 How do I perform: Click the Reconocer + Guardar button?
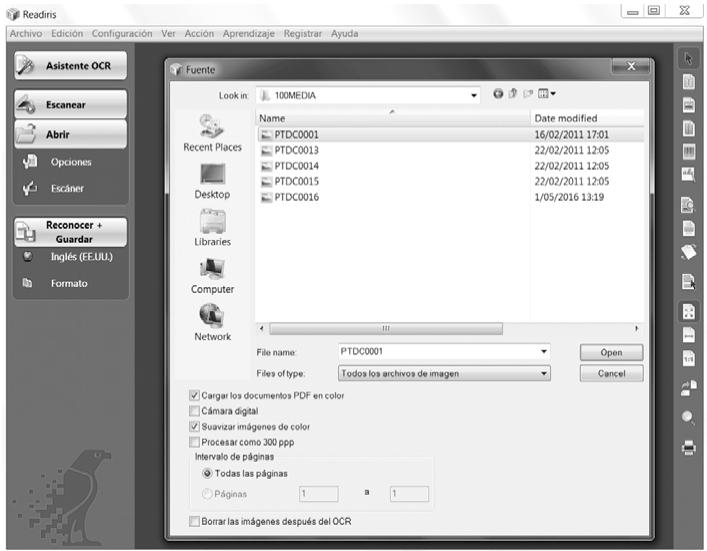pyautogui.click(x=71, y=232)
